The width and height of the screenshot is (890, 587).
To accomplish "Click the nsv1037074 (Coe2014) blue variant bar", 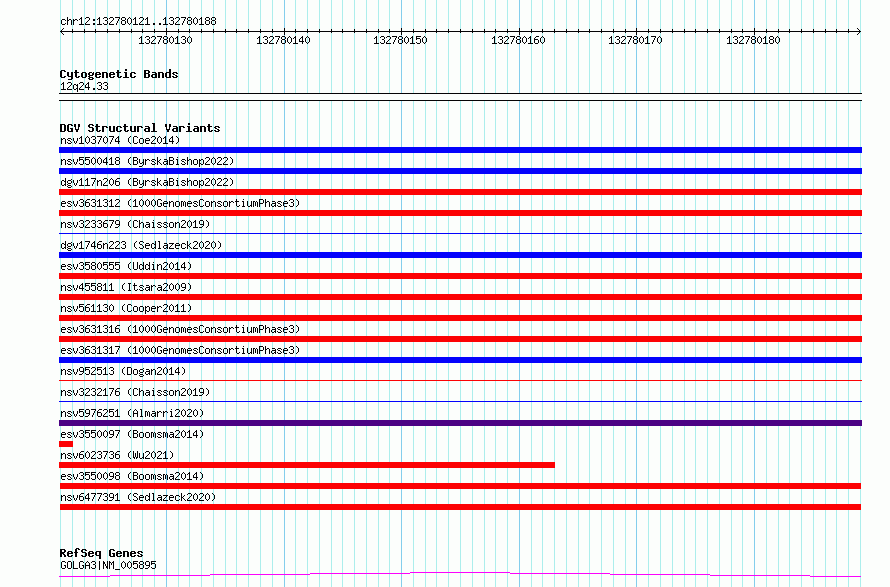I will coord(460,150).
